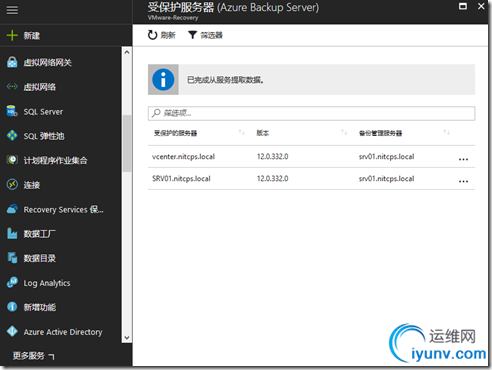Click the 筛选器 toolbar label
492x370 pixels.
[x=211, y=35]
